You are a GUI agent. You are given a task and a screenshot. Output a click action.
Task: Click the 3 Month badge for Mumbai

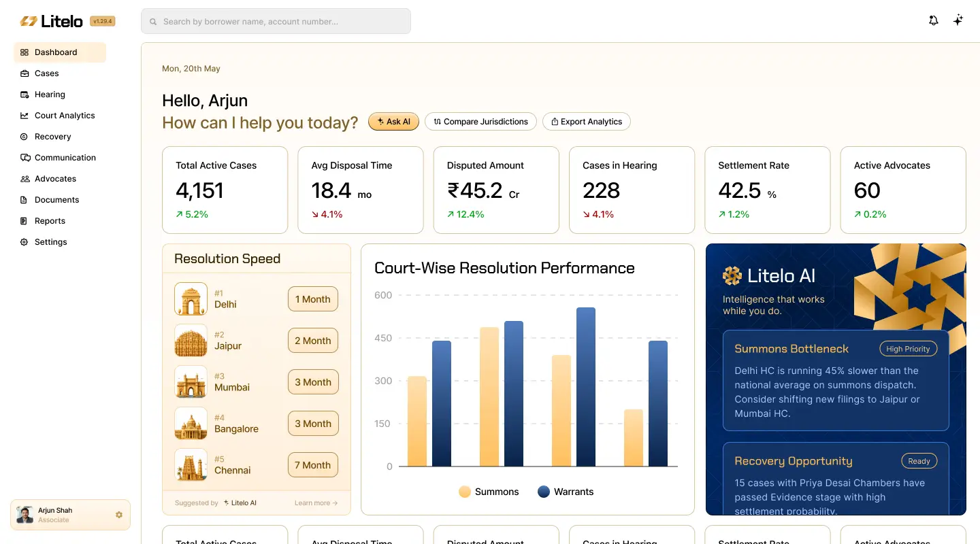click(313, 382)
